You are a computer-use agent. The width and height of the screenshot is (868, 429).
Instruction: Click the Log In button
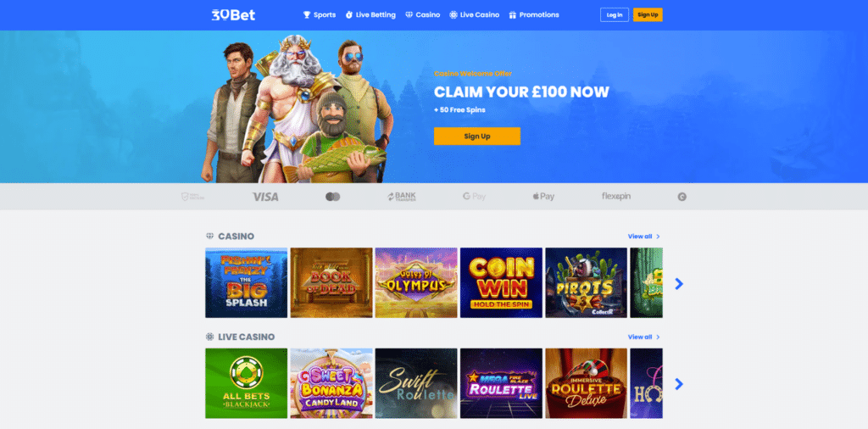615,15
